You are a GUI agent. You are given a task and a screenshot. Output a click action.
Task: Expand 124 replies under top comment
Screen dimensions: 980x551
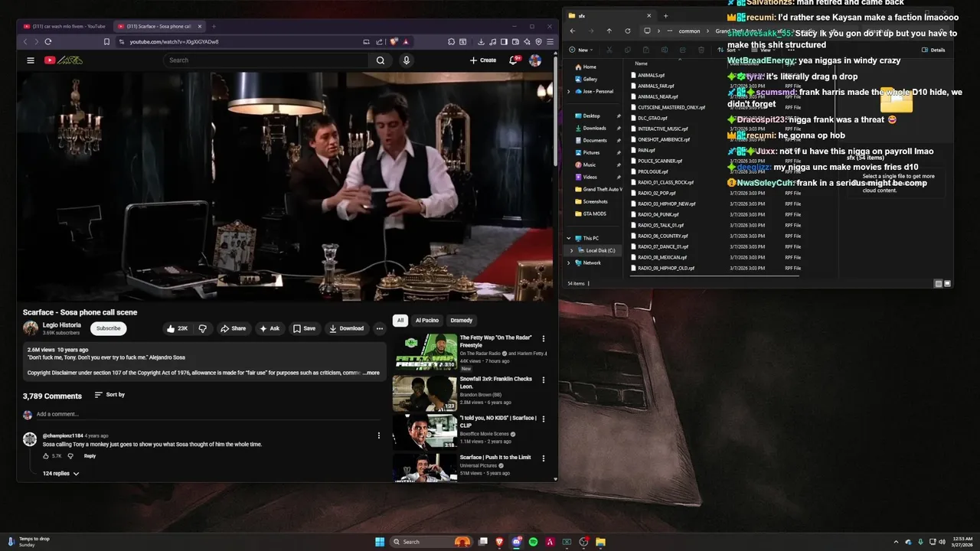point(60,474)
